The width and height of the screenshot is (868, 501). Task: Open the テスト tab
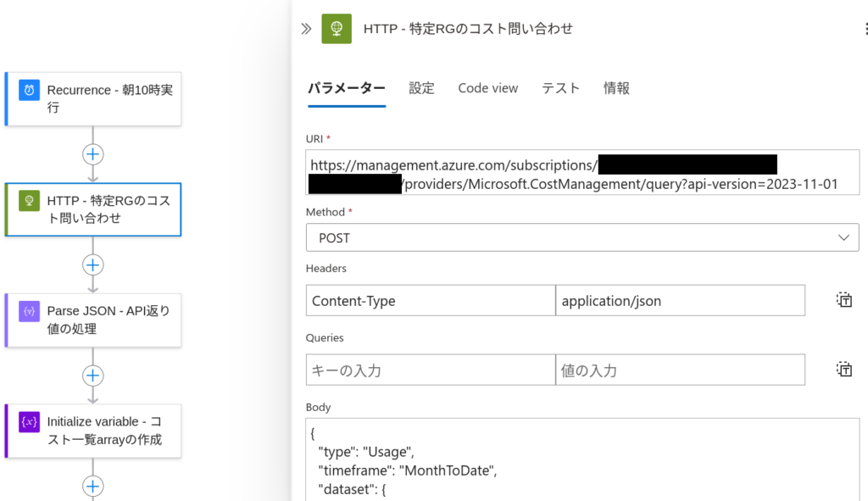click(560, 88)
